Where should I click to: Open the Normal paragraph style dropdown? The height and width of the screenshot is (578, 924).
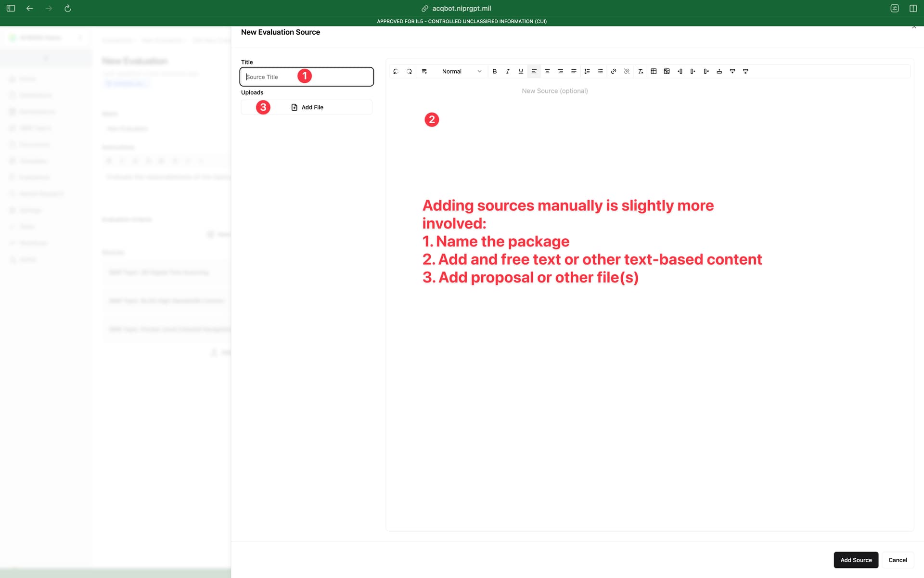(x=461, y=71)
